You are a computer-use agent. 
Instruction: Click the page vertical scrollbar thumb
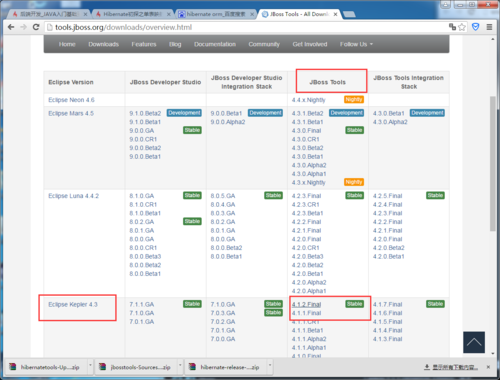coord(493,163)
